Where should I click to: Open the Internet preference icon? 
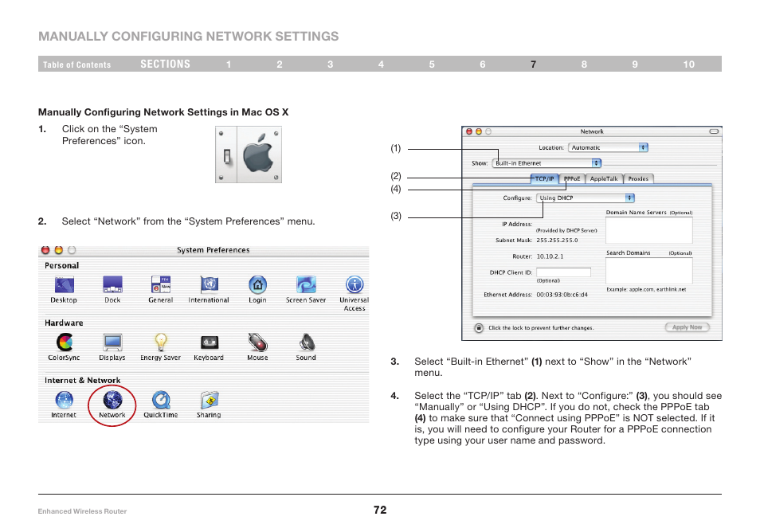point(64,401)
